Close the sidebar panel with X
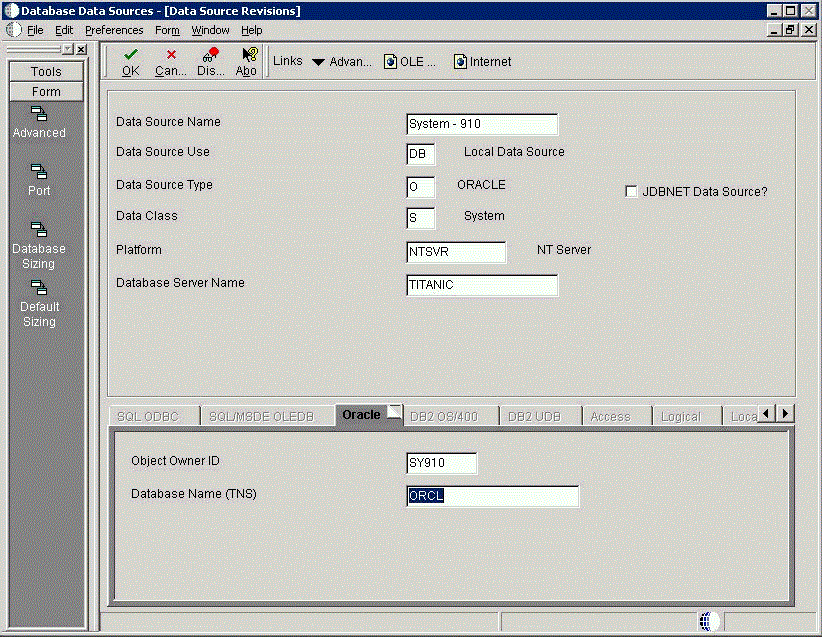This screenshot has height=637, width=822. 81,49
